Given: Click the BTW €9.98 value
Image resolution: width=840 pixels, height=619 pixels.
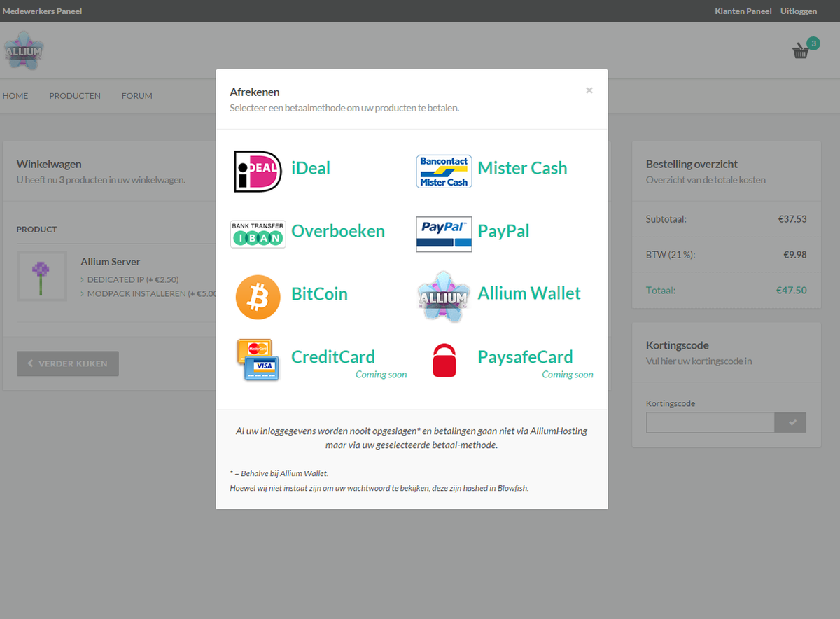Looking at the screenshot, I should (x=795, y=255).
